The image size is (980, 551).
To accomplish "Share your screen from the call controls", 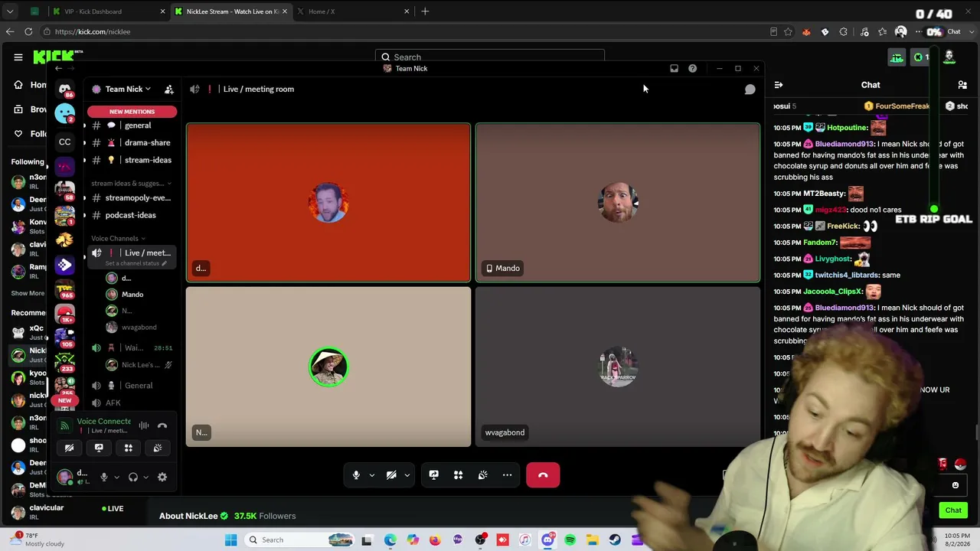I will click(433, 475).
